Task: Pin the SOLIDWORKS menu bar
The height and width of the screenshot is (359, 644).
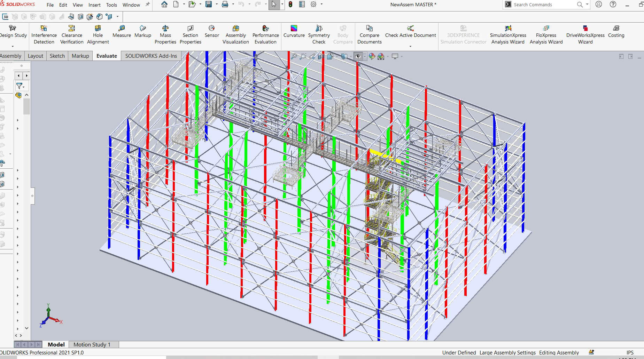Action: pos(148,5)
